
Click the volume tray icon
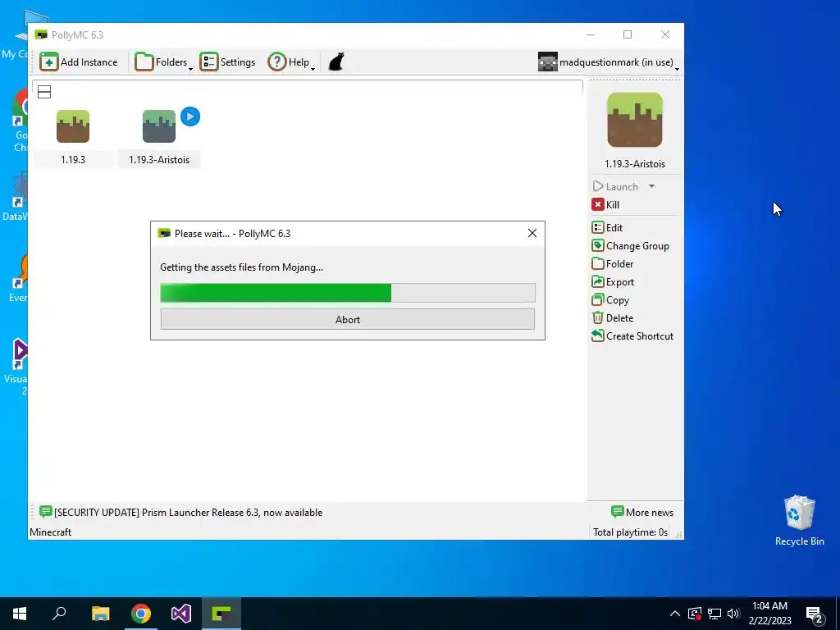tap(733, 614)
